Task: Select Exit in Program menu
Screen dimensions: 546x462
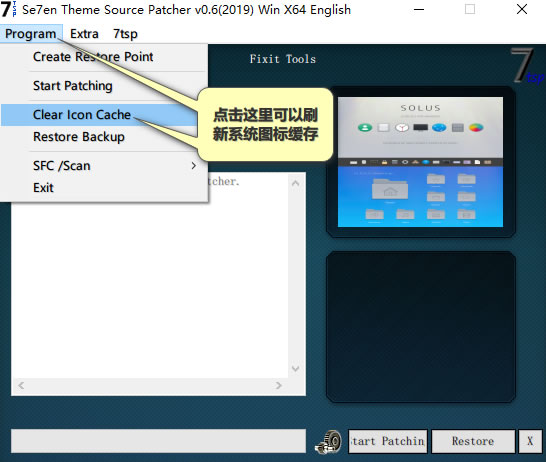Action: click(104, 188)
